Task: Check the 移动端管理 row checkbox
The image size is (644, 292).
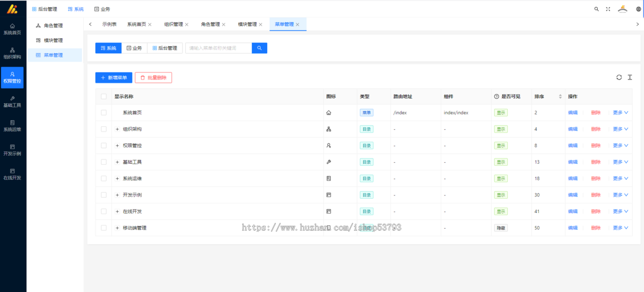Action: (x=104, y=228)
